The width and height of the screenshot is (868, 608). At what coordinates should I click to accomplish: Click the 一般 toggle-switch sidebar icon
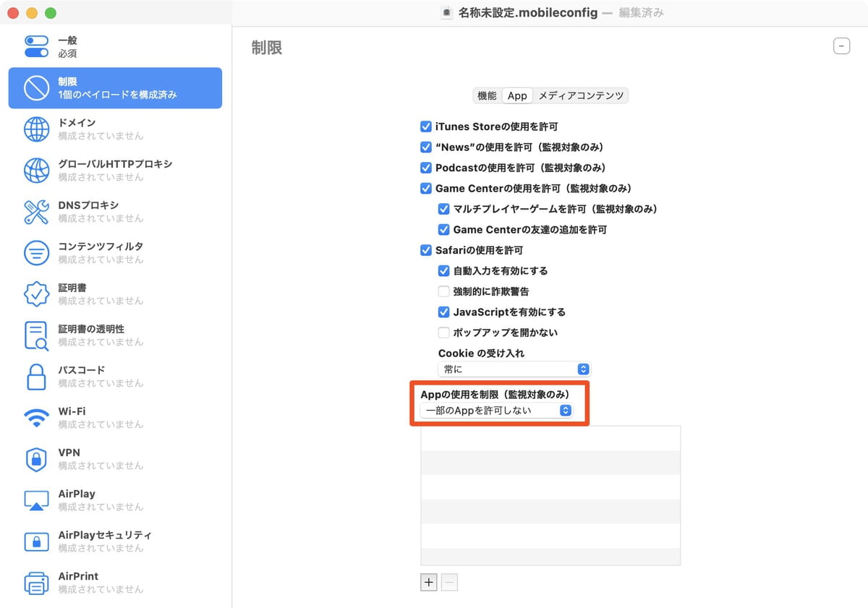36,47
